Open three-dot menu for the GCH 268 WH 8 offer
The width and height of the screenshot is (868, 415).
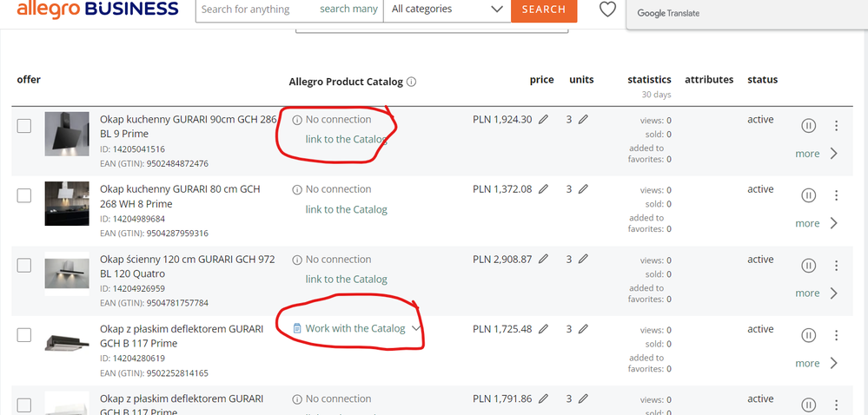pyautogui.click(x=836, y=195)
